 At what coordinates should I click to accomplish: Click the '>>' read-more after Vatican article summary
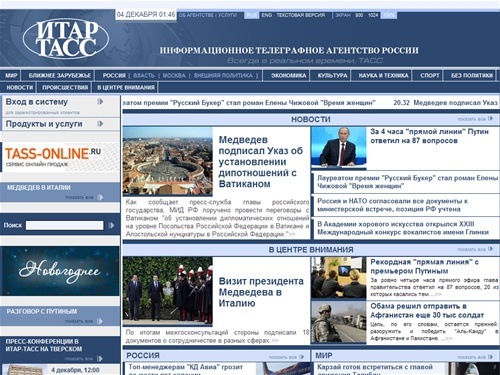[x=292, y=234]
